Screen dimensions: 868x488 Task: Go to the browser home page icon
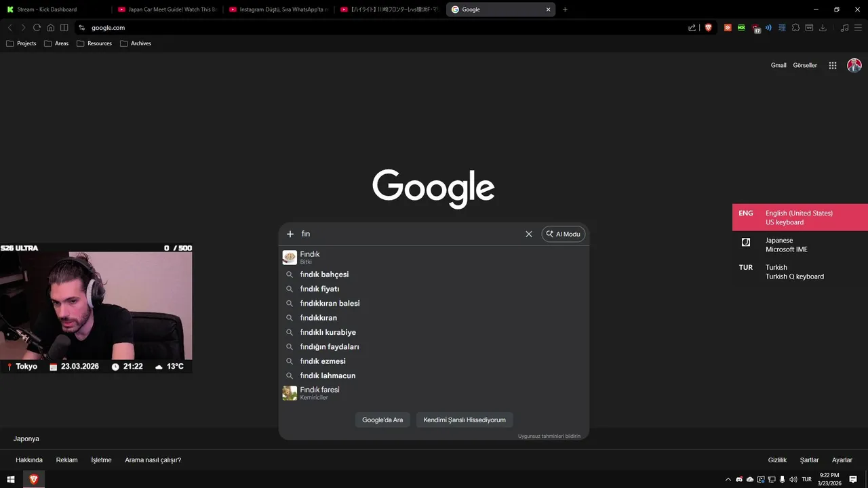coord(50,28)
